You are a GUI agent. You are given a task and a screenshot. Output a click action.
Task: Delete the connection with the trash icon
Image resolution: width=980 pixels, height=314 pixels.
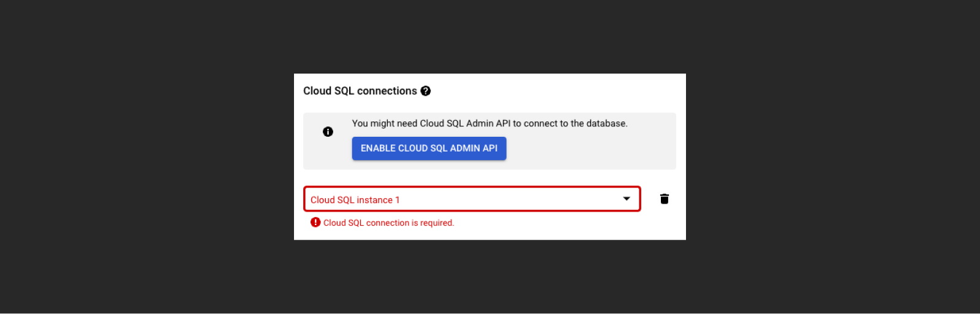point(665,199)
